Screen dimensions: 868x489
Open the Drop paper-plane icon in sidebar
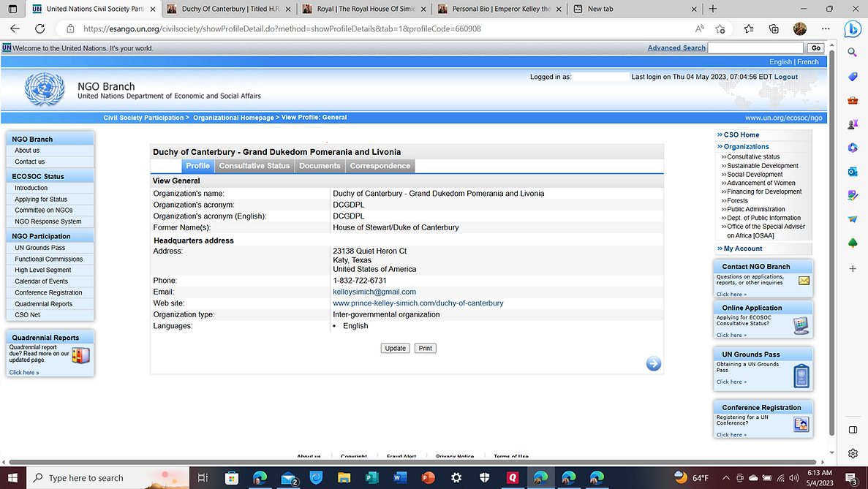pyautogui.click(x=853, y=219)
